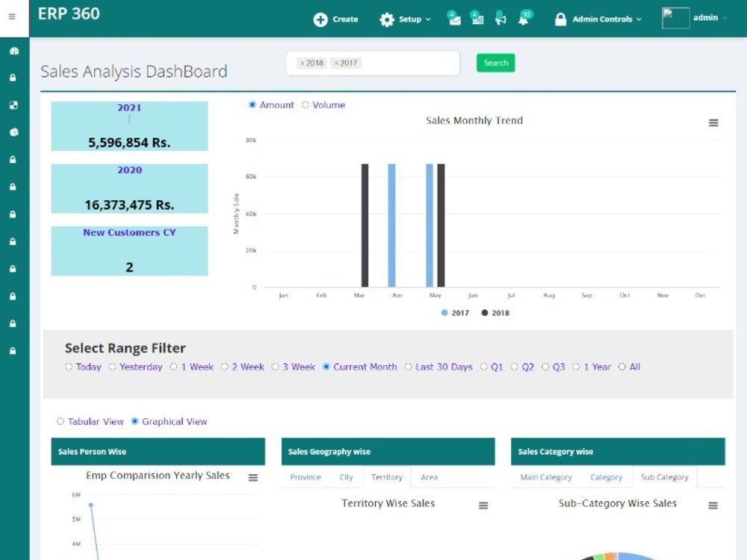Choose the Yesterday range filter
The height and width of the screenshot is (560, 747).
tap(112, 367)
